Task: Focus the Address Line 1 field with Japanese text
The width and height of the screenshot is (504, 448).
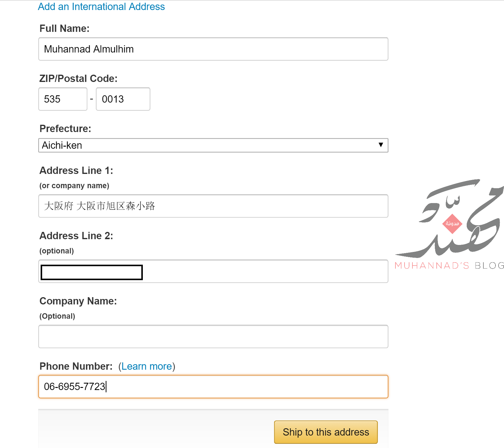Action: pyautogui.click(x=213, y=206)
